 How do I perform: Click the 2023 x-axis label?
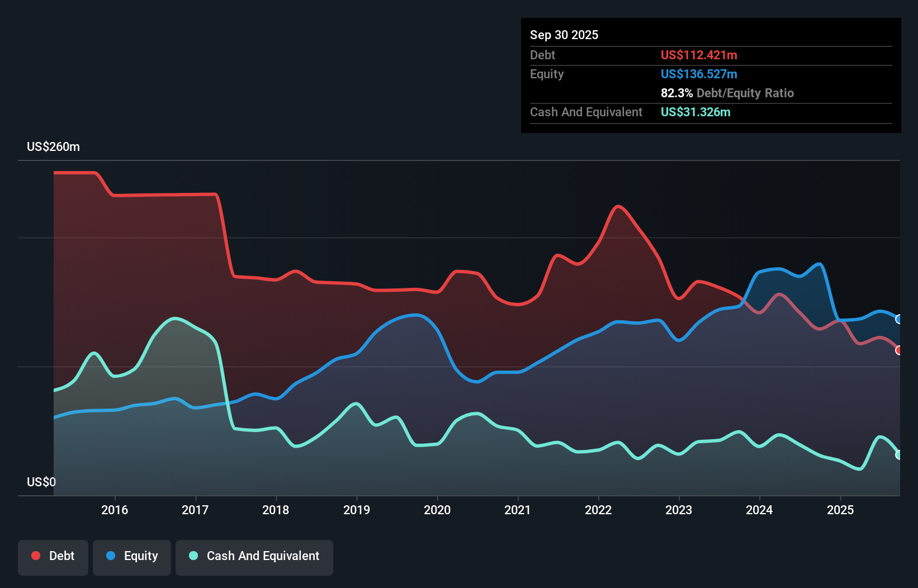679,510
